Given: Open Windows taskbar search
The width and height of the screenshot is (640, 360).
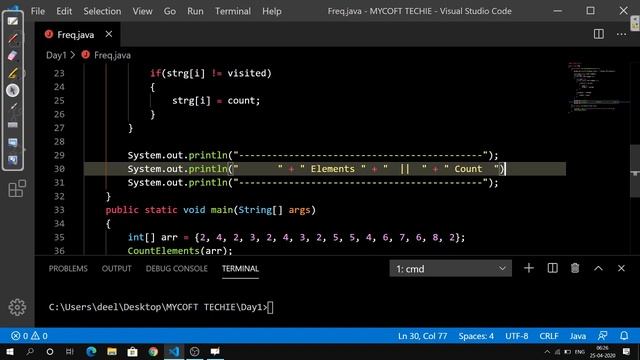Looking at the screenshot, I should pyautogui.click(x=30, y=351).
